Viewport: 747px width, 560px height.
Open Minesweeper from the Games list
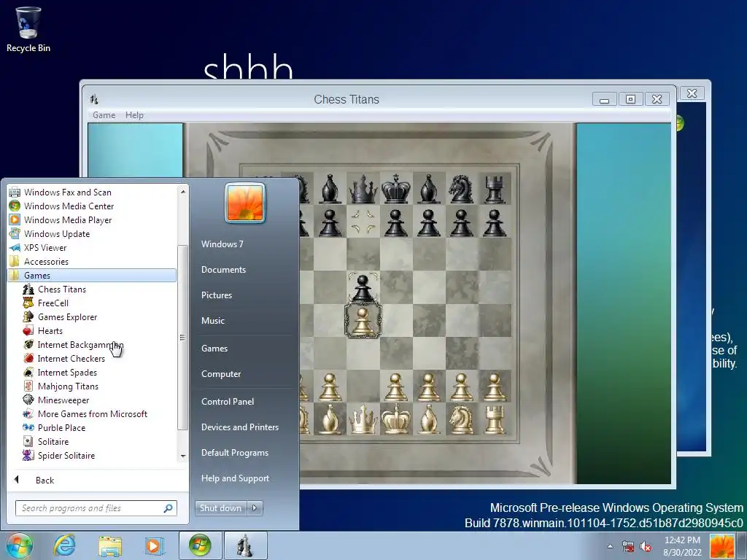coord(63,400)
